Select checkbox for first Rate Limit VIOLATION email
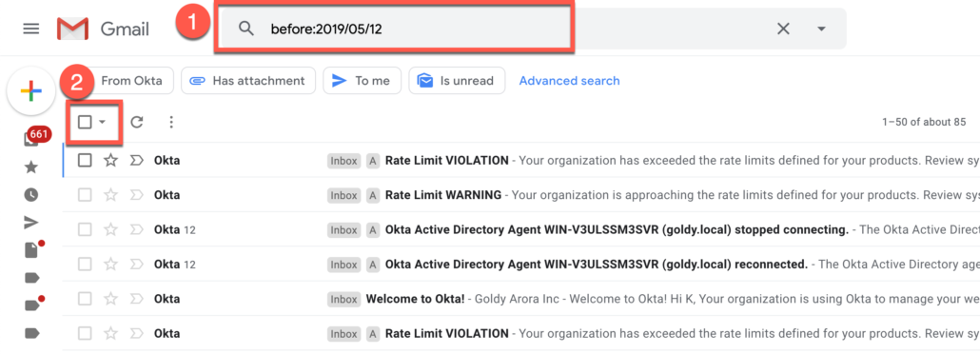This screenshot has width=980, height=354. click(x=85, y=161)
